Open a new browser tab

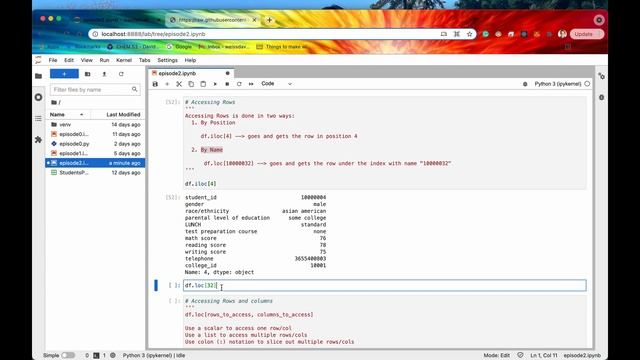pos(269,20)
